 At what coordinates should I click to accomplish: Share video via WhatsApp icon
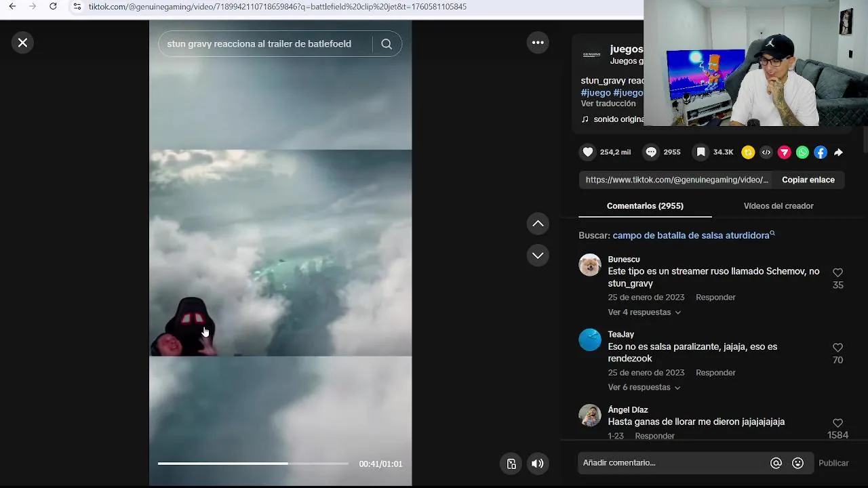tap(802, 152)
